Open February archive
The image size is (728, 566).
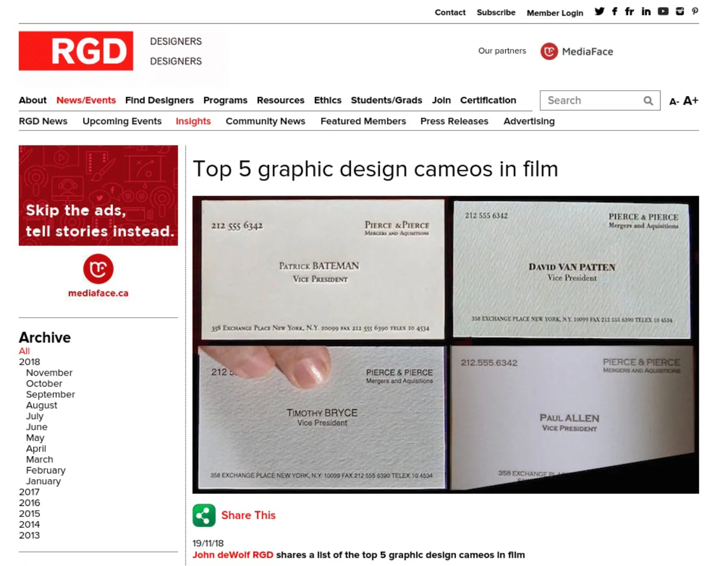pyautogui.click(x=46, y=470)
